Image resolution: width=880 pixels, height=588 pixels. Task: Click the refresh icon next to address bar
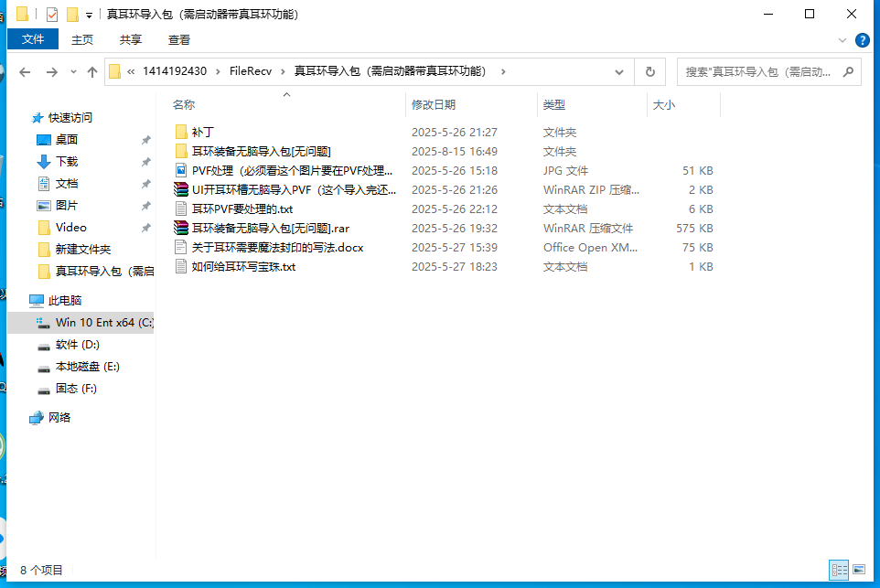pyautogui.click(x=649, y=70)
